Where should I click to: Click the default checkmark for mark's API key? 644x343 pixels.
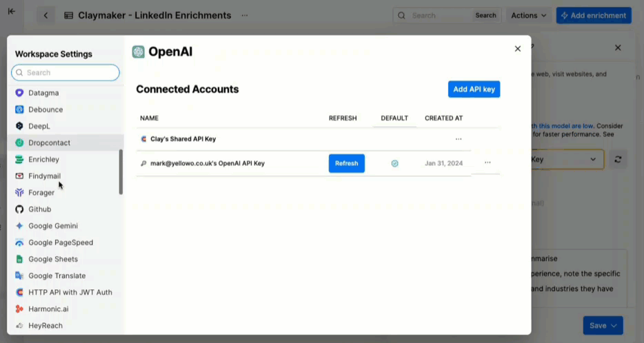point(394,163)
